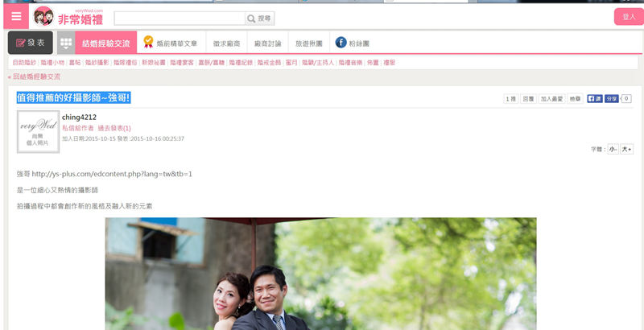Image resolution: width=644 pixels, height=330 pixels.
Task: Click the 發表 new post button
Action: 31,43
